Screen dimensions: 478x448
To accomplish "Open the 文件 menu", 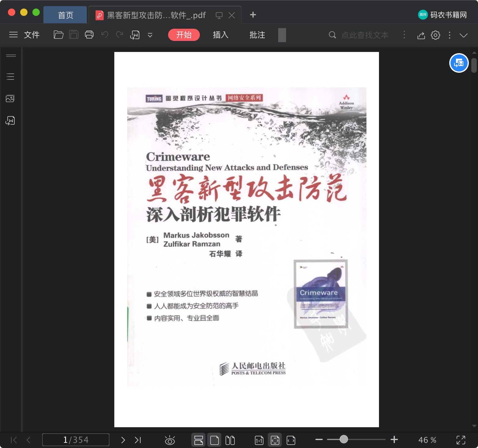I will 32,35.
